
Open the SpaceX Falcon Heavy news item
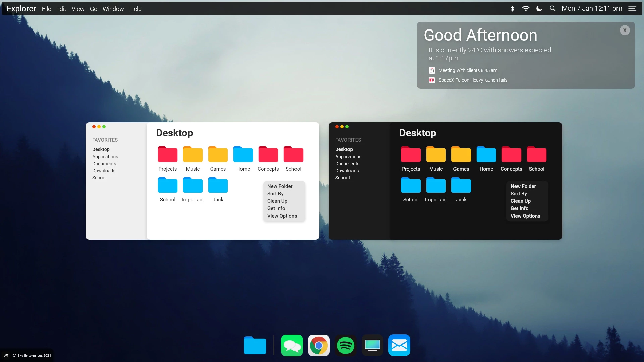(x=469, y=80)
